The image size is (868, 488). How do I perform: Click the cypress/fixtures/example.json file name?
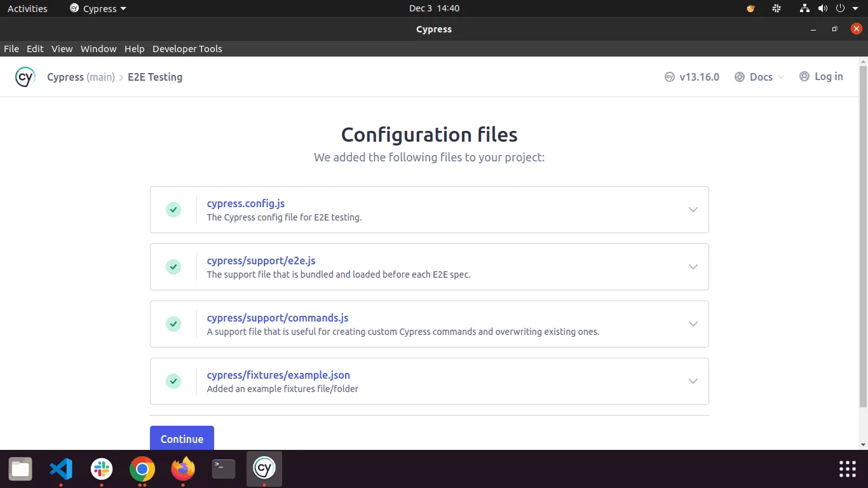click(278, 375)
